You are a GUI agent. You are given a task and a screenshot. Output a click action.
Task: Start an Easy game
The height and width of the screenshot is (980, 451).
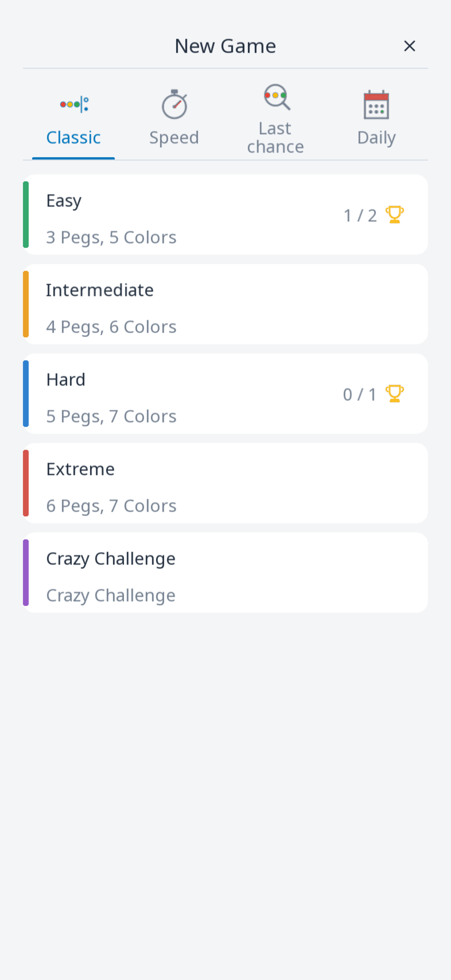click(x=225, y=215)
